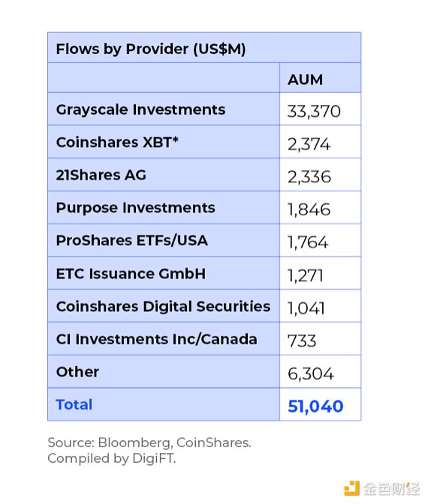Click the Jinse Finance watermark logo icon
The width and height of the screenshot is (428, 504).
(x=351, y=488)
